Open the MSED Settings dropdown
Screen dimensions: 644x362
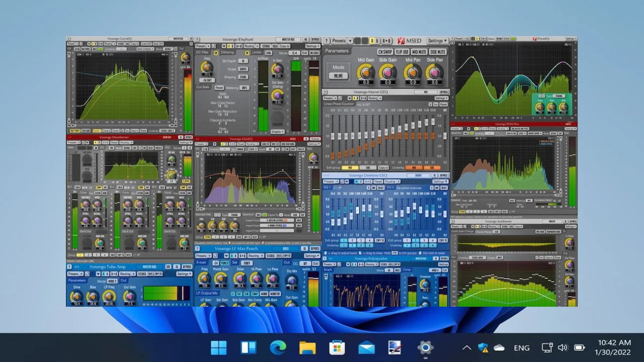[437, 41]
